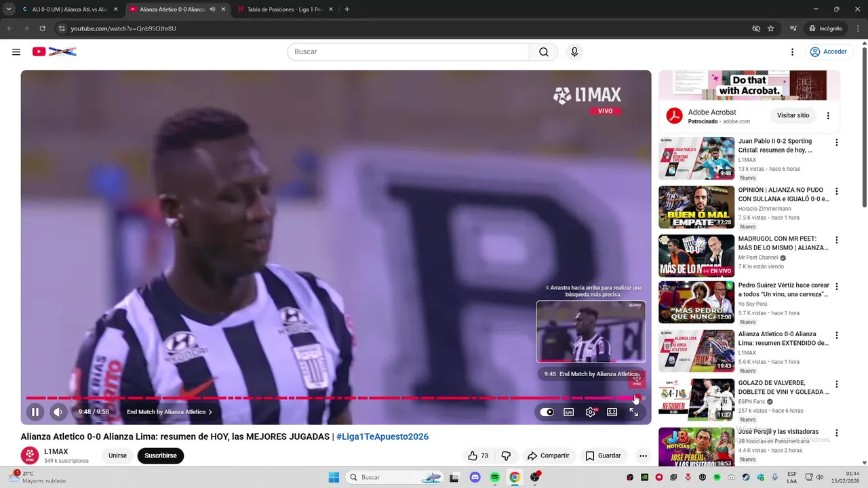Switch to ALI 0-0 LIM browser tab
This screenshot has width=868, height=488.
[69, 9]
